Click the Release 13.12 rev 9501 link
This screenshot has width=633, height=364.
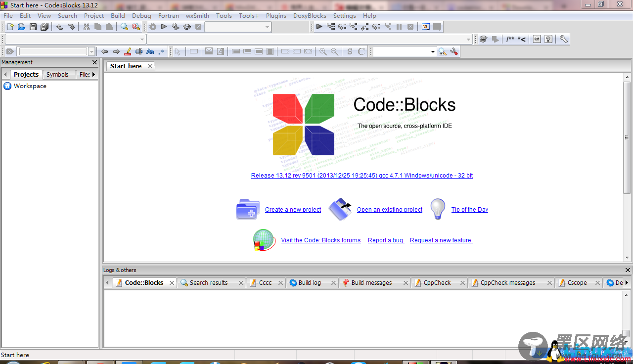tap(362, 176)
